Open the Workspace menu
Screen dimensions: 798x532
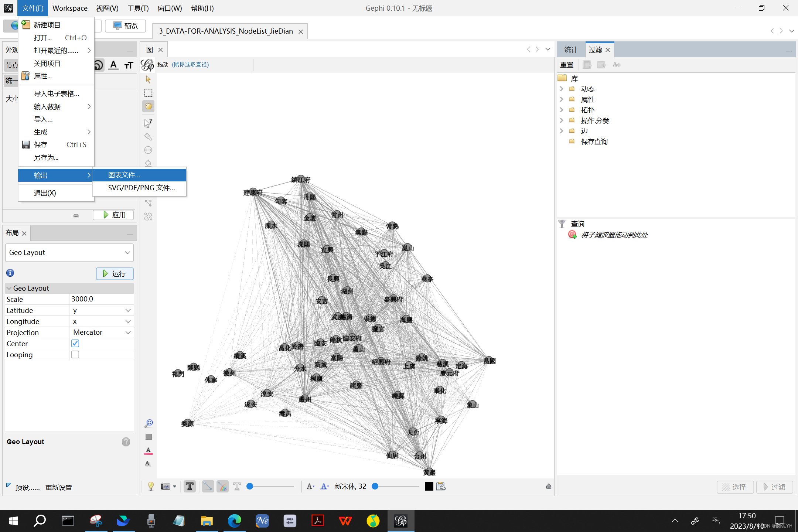coord(70,8)
